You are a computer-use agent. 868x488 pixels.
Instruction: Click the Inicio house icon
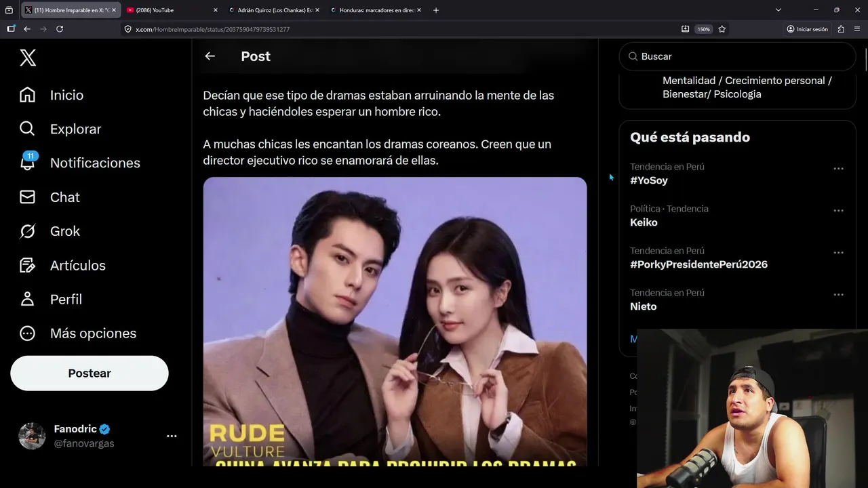click(27, 95)
